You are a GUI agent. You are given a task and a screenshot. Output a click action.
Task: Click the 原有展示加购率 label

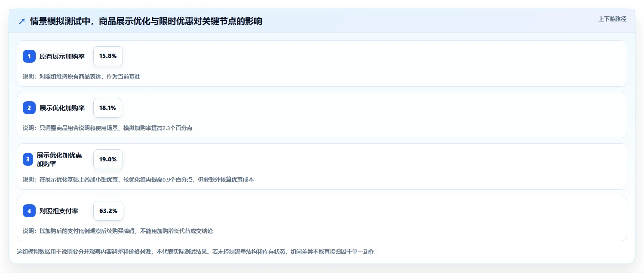click(x=62, y=56)
